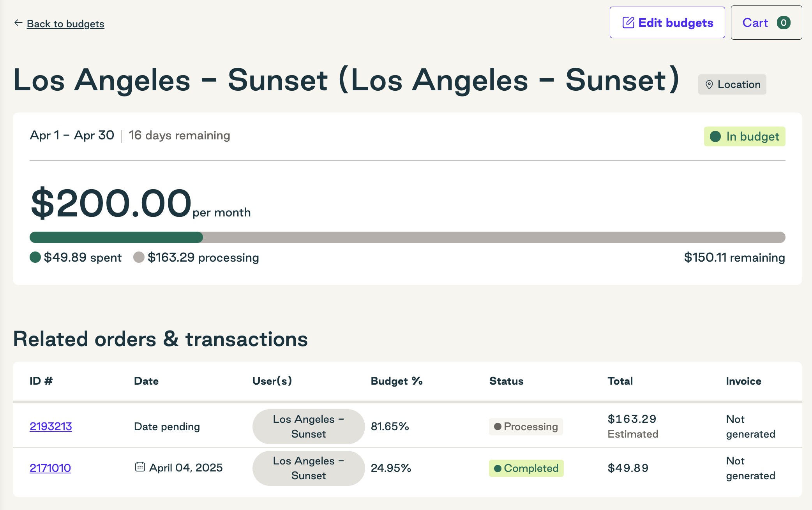This screenshot has width=812, height=510.
Task: Open the Back to budgets link
Action: pos(65,24)
